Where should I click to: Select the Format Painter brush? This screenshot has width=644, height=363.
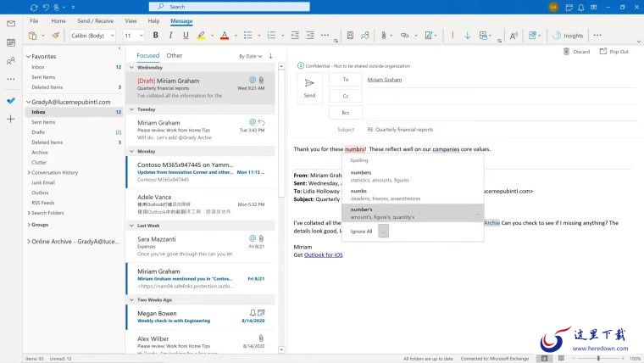[x=55, y=36]
